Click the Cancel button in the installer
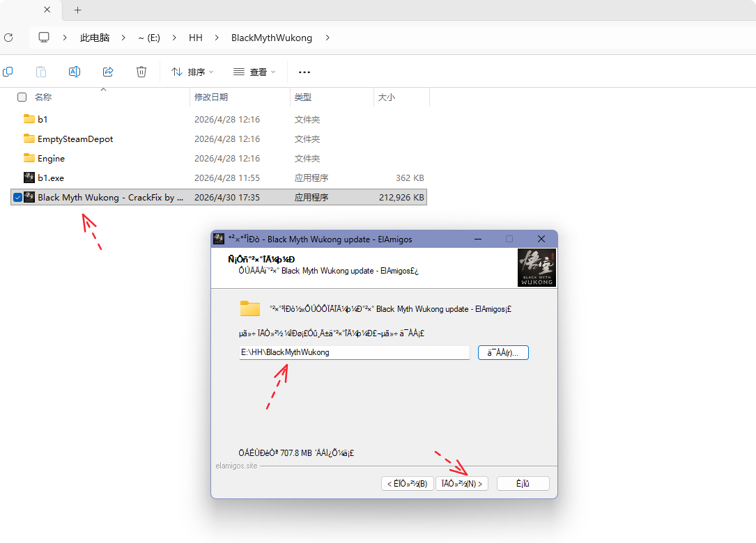 523,484
